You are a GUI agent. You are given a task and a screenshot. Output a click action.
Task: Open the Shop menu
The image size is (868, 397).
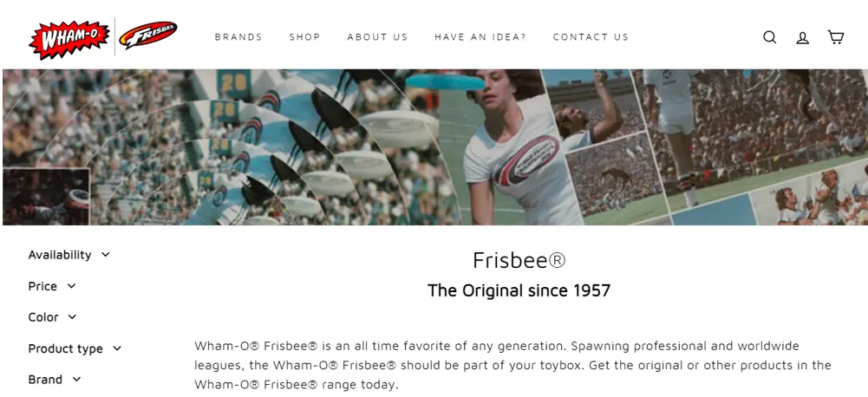pos(304,37)
